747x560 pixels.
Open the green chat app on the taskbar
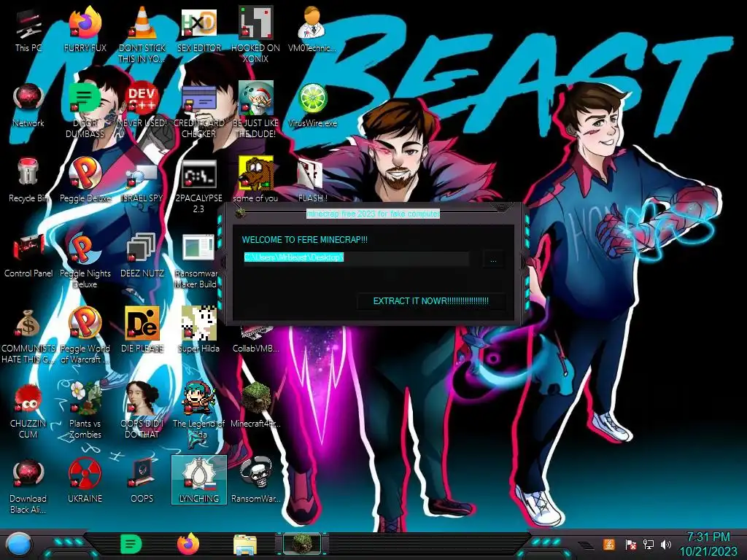point(131,544)
